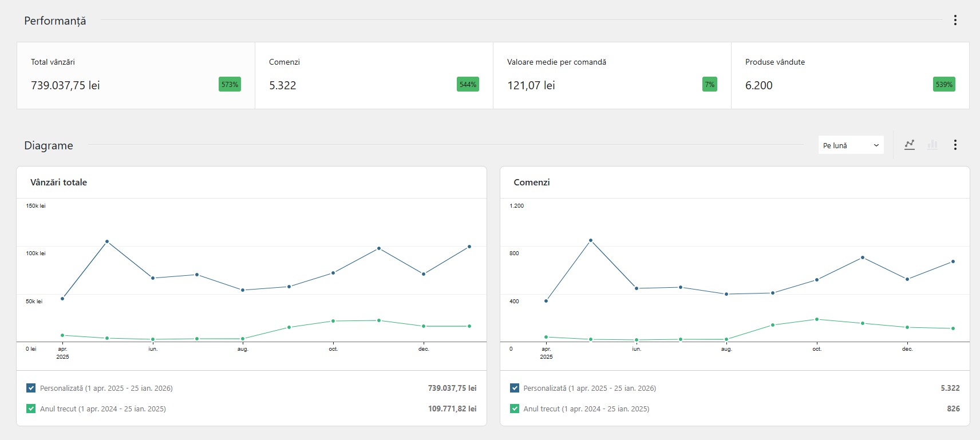Open Performanță section options menu

coord(955,20)
